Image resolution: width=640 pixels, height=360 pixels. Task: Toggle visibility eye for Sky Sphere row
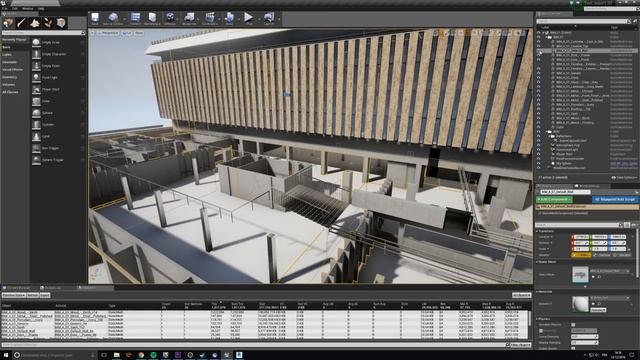pos(538,163)
